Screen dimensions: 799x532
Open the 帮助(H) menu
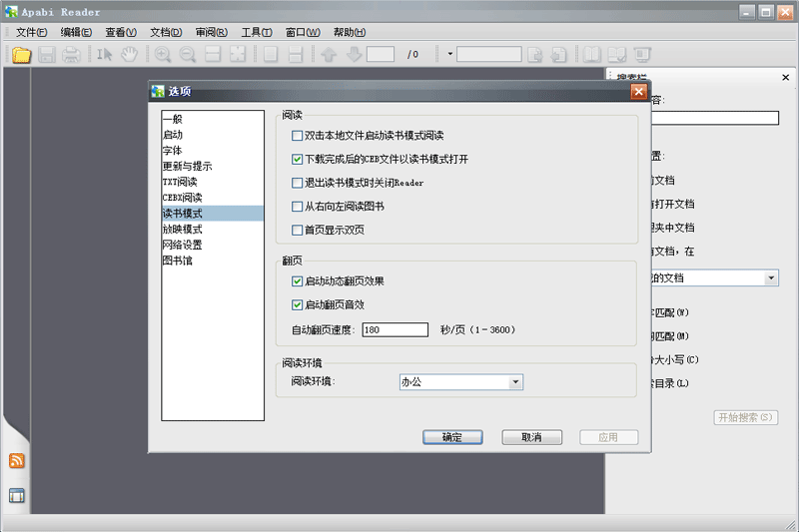(349, 32)
